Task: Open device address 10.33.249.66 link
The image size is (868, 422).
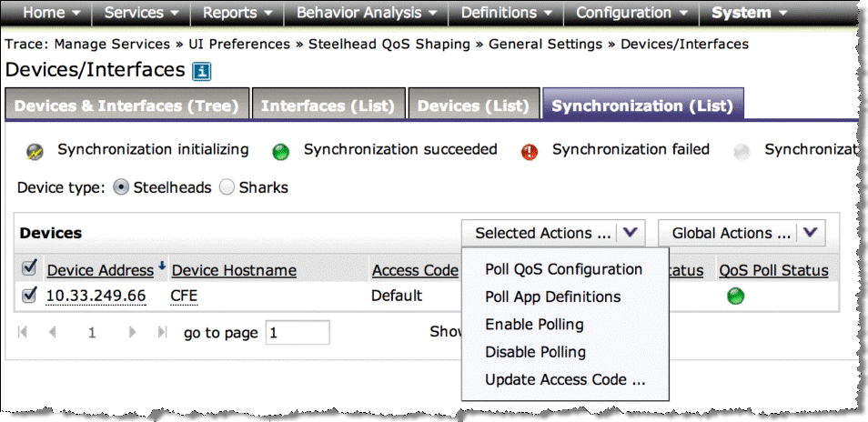Action: (96, 296)
